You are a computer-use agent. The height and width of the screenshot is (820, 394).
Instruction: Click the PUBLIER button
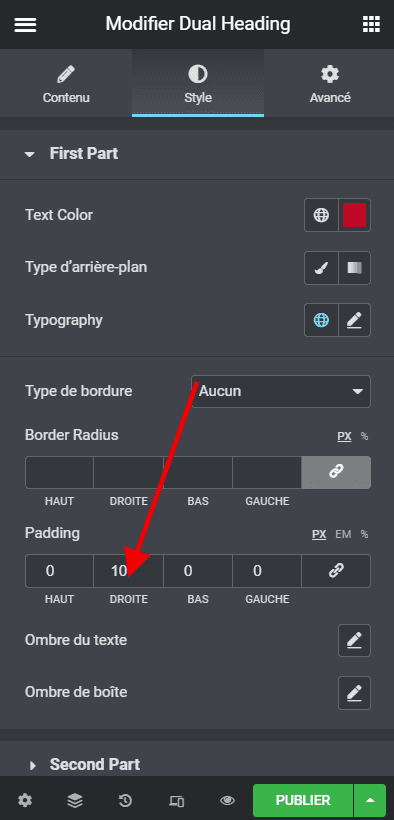pos(303,800)
